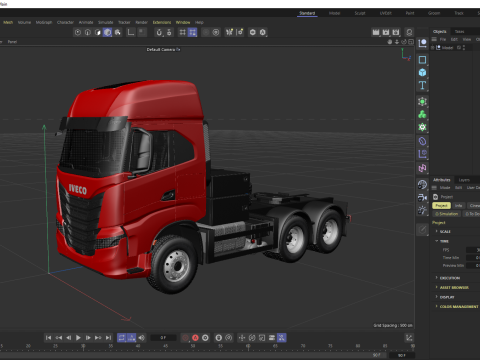480x360 pixels.
Task: Open the Simulate menu
Action: (x=106, y=22)
